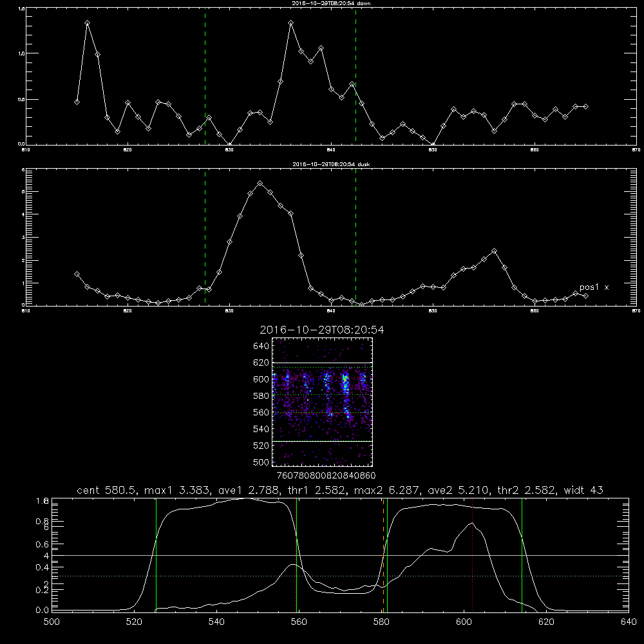Click the right green dashed line in the dusk plot
The image size is (644, 644).
coord(355,237)
